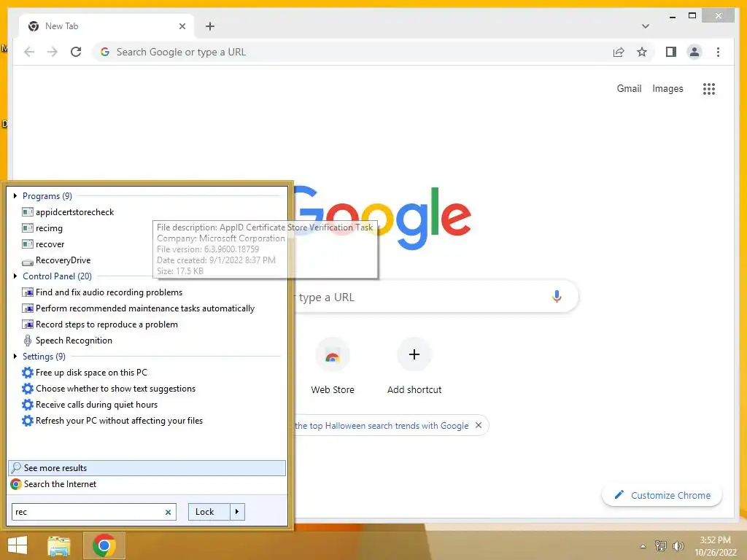Reload the Chrome page
The height and width of the screenshot is (560, 747).
click(76, 52)
